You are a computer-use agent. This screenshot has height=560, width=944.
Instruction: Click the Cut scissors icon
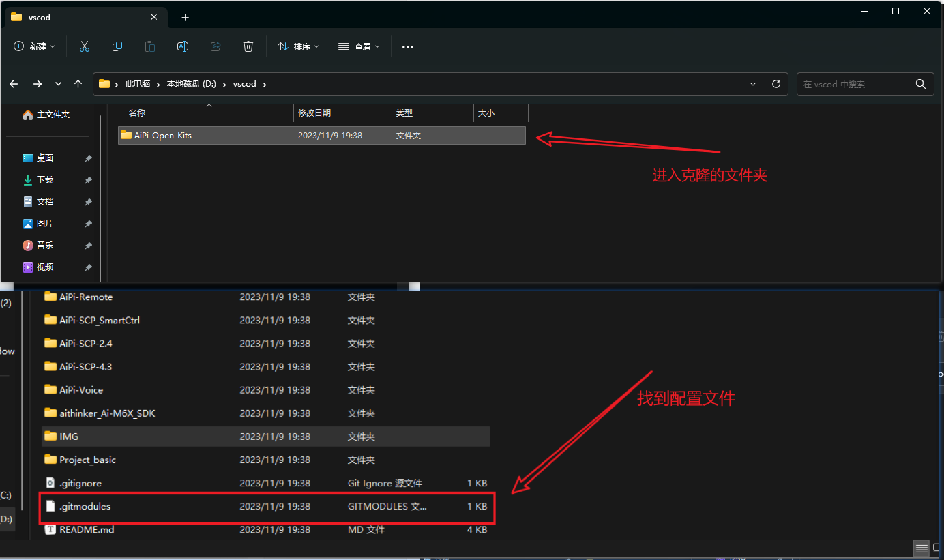[x=85, y=46]
